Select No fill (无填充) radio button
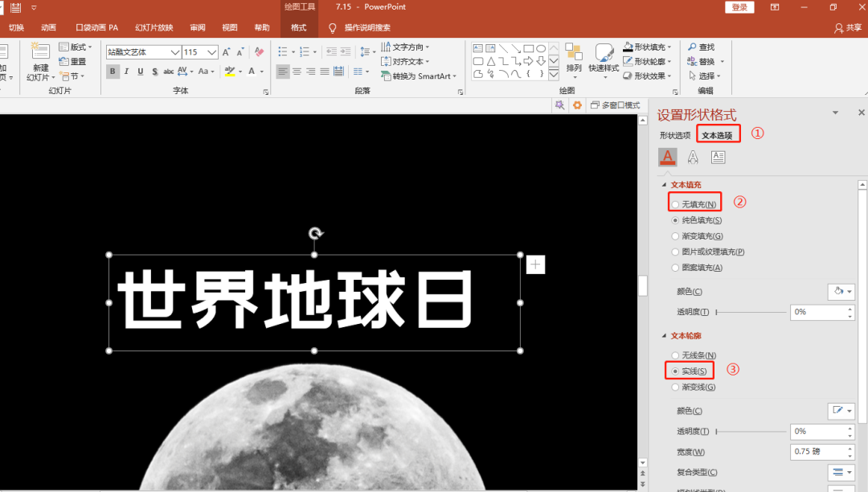The image size is (868, 492). click(x=675, y=205)
